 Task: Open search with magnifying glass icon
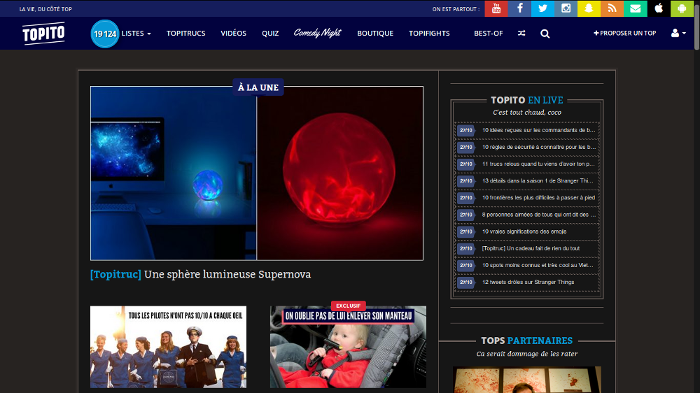545,33
